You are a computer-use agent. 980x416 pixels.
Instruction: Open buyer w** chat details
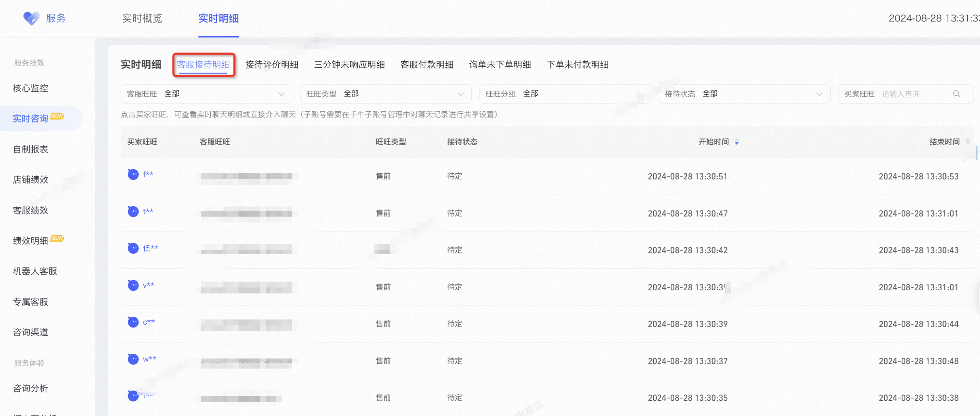click(149, 359)
